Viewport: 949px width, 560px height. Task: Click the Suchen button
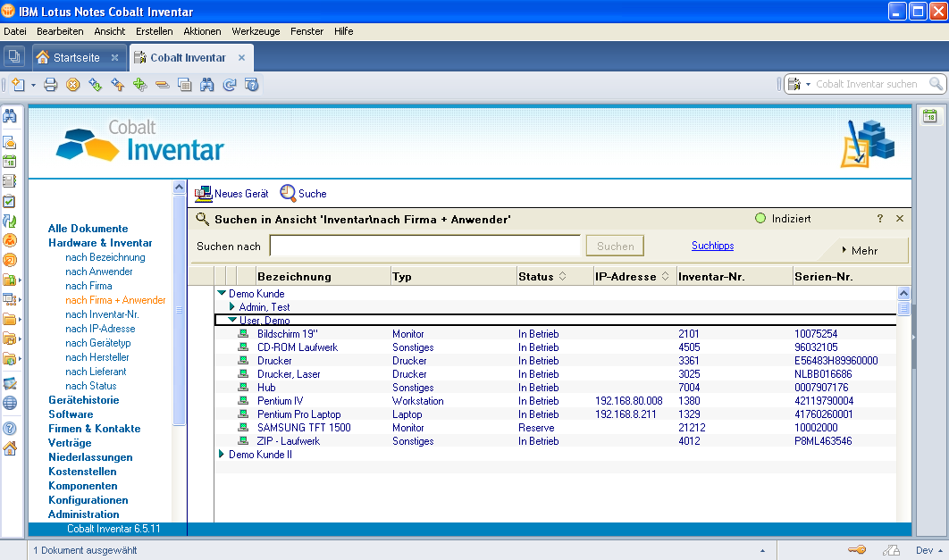pyautogui.click(x=615, y=247)
